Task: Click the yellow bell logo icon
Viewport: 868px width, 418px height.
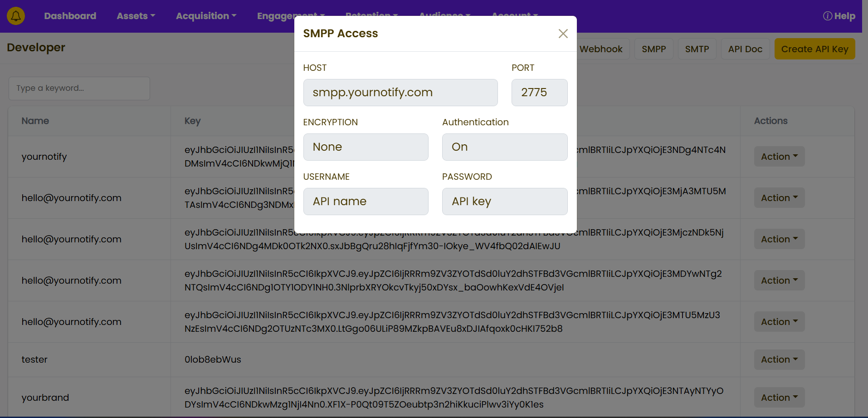Action: 16,16
